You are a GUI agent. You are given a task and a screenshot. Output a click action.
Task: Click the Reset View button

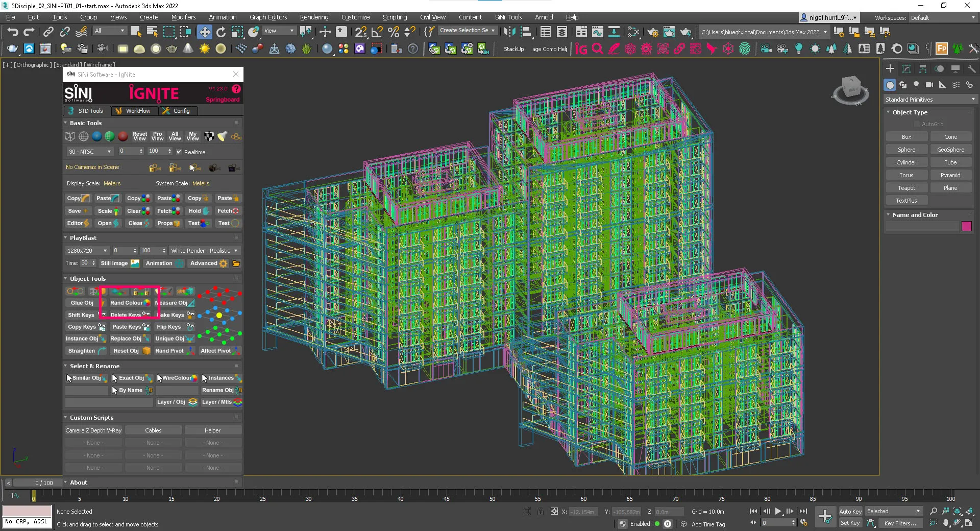(139, 136)
